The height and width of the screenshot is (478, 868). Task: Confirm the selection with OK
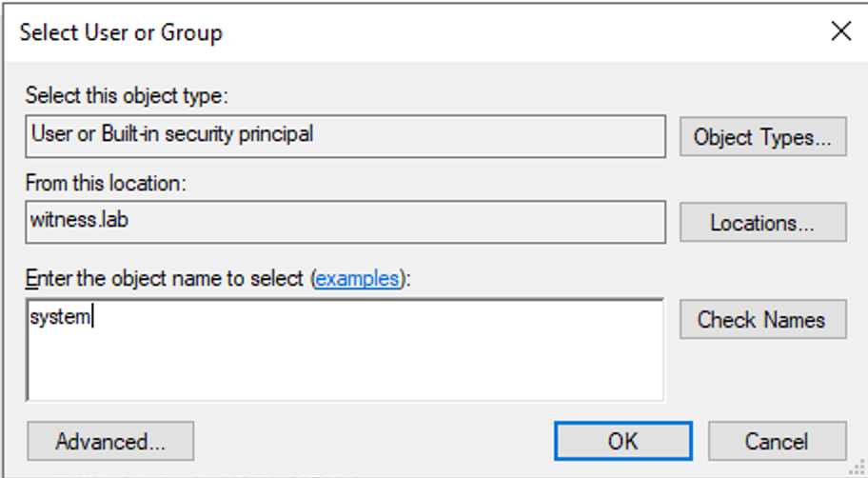click(623, 442)
